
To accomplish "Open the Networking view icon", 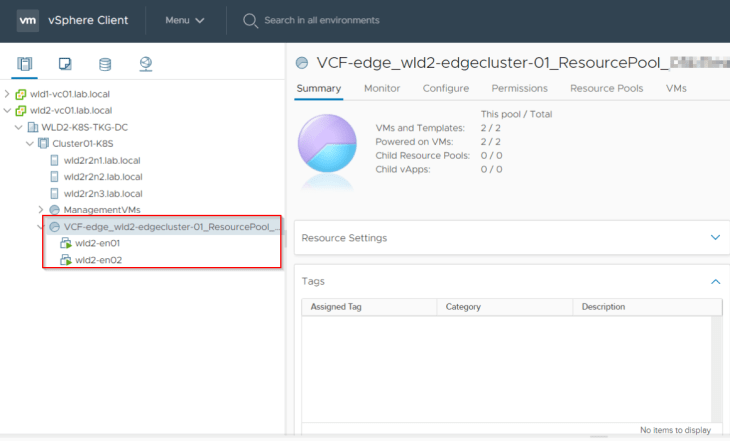I will click(146, 64).
